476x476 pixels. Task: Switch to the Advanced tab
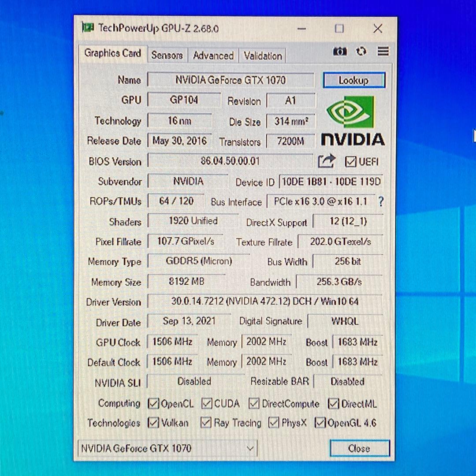[213, 56]
